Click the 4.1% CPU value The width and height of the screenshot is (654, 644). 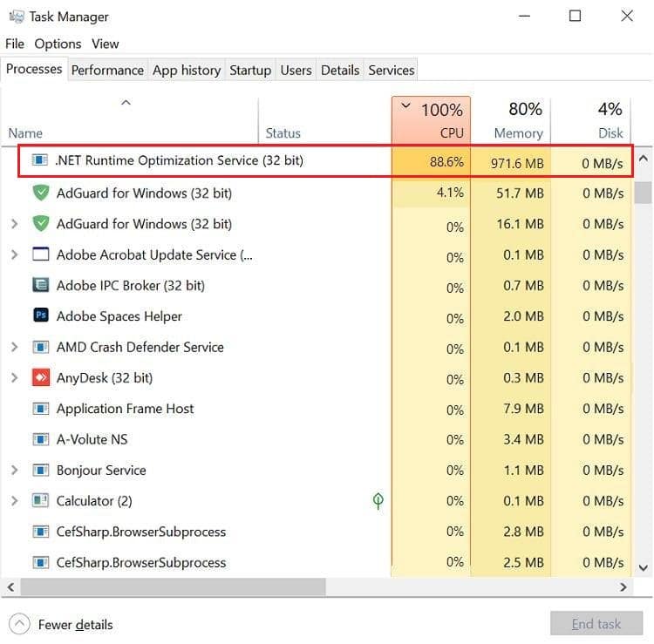pos(450,193)
